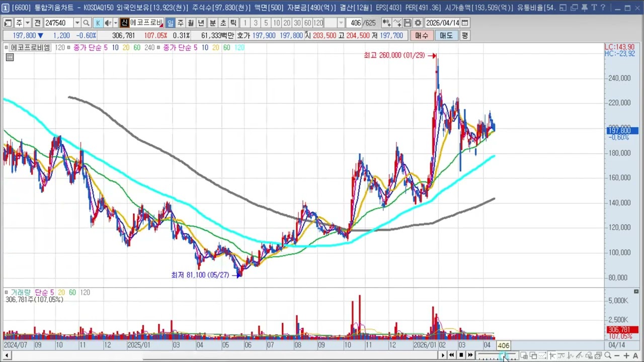Toggle the speaker sound icon

tap(108, 23)
